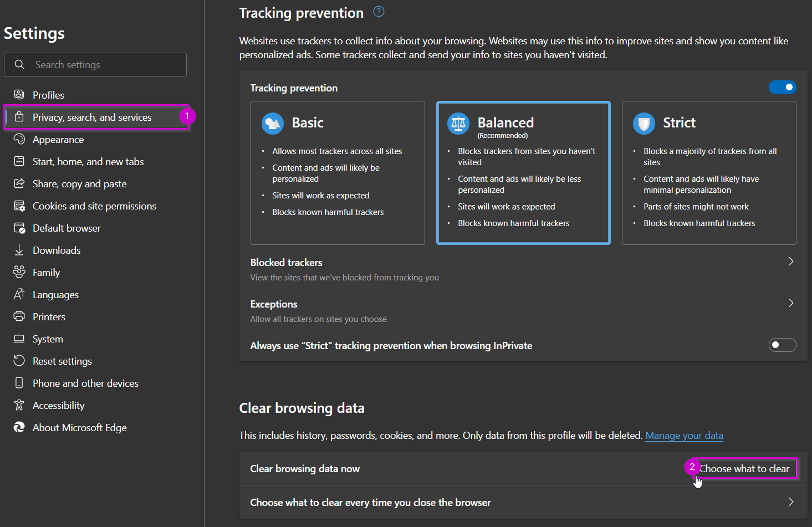
Task: Select the Basic tracking prevention card
Action: (x=338, y=173)
